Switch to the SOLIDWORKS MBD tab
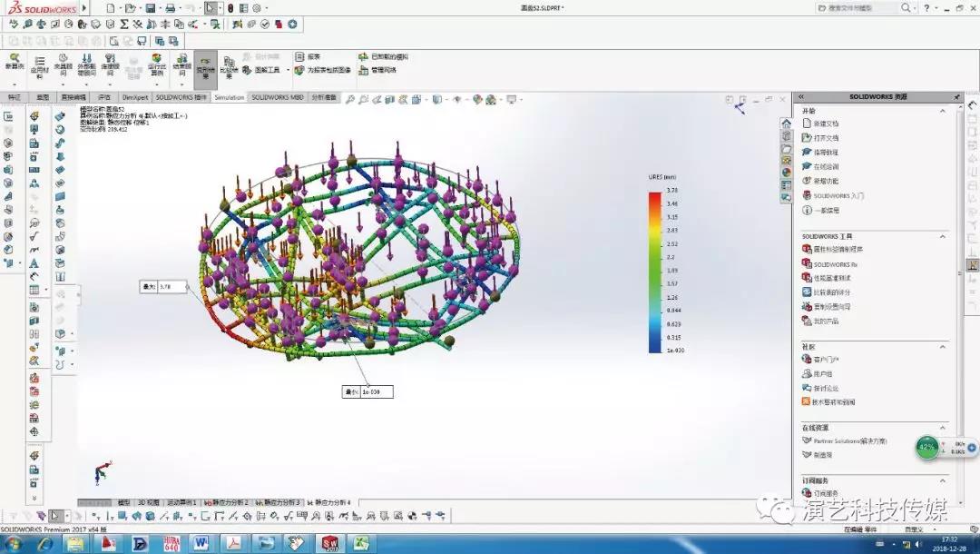 (x=277, y=97)
